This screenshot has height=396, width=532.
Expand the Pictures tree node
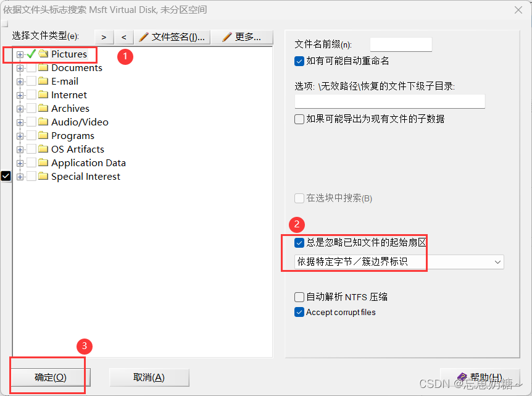(20, 54)
